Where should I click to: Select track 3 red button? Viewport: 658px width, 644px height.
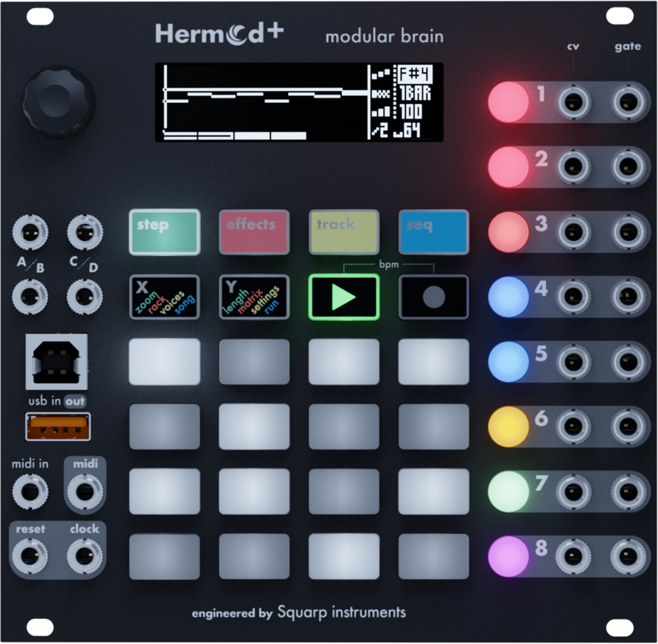pyautogui.click(x=508, y=232)
